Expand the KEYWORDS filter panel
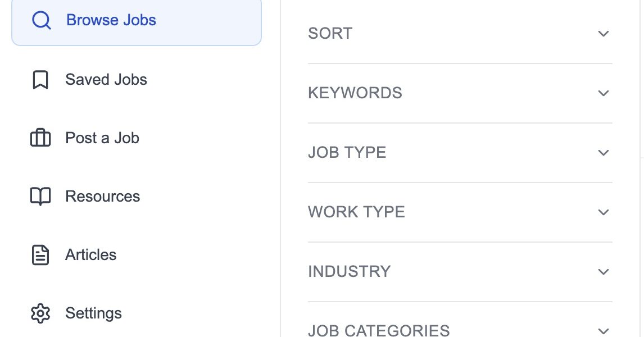 (461, 93)
